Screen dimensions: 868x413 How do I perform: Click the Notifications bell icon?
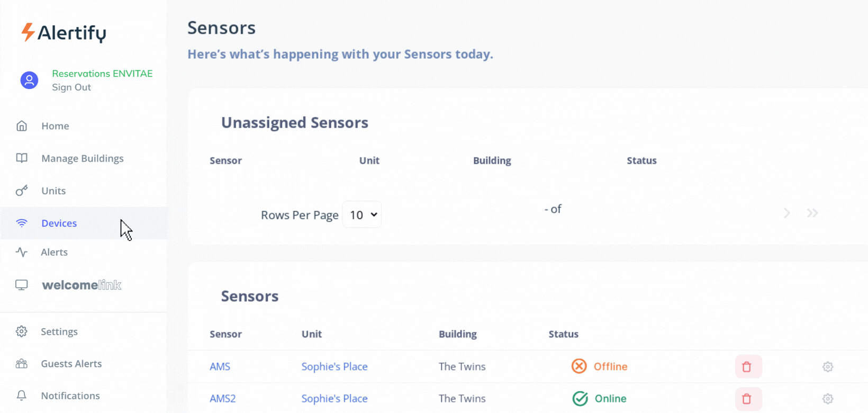point(22,396)
